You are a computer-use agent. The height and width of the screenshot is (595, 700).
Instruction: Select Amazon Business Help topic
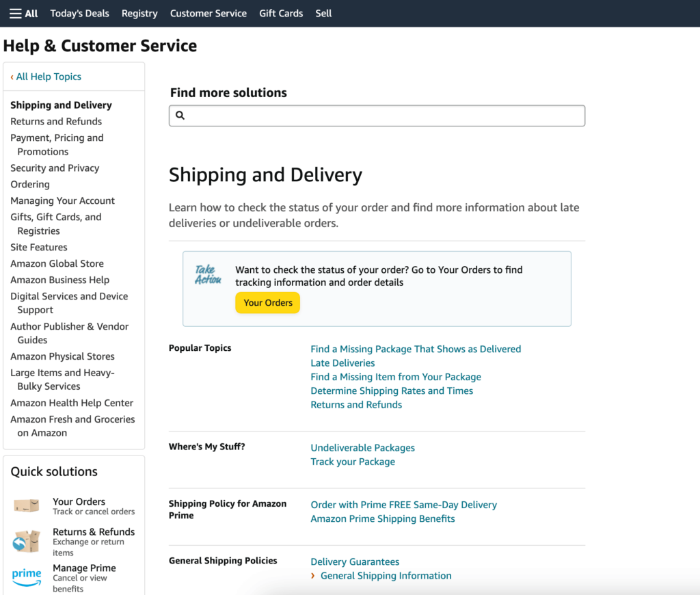(x=60, y=280)
